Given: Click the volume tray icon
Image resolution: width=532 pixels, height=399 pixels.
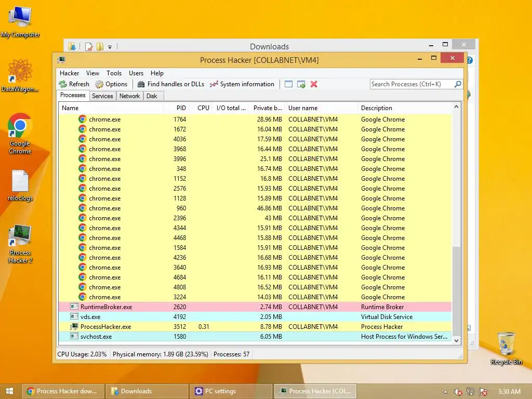Looking at the screenshot, I should coord(458,392).
